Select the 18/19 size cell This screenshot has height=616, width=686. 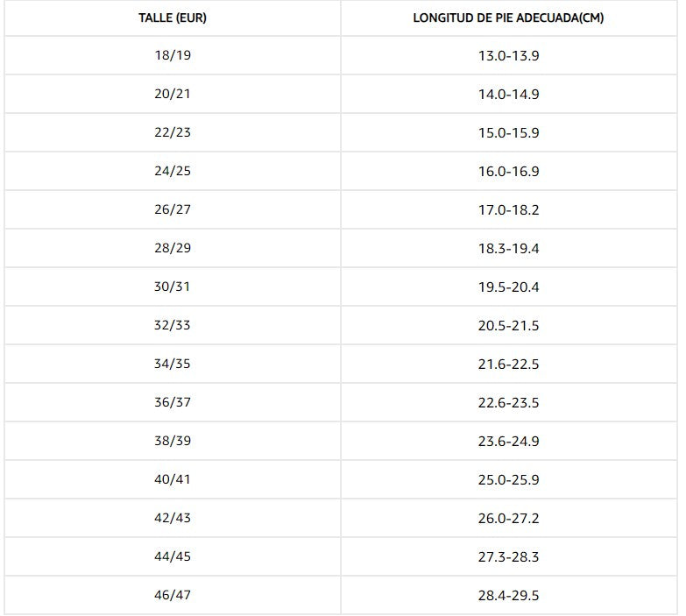click(x=173, y=55)
